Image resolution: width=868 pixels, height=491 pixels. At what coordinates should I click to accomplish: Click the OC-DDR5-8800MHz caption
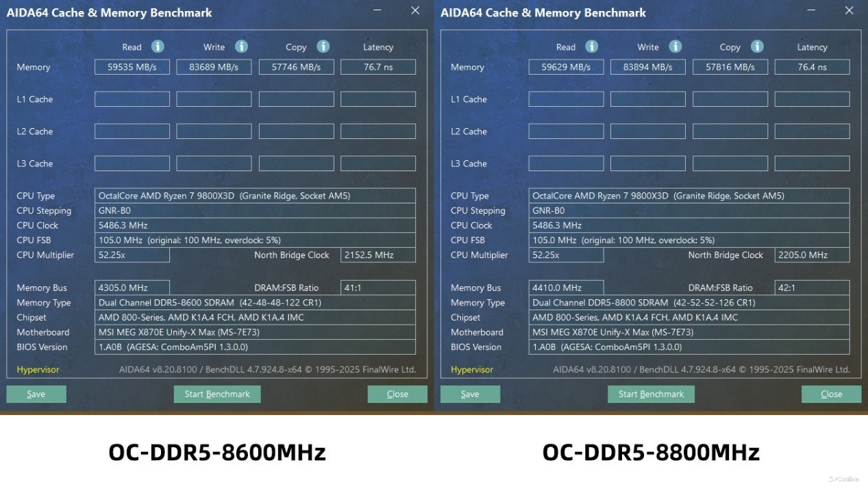[x=651, y=453]
